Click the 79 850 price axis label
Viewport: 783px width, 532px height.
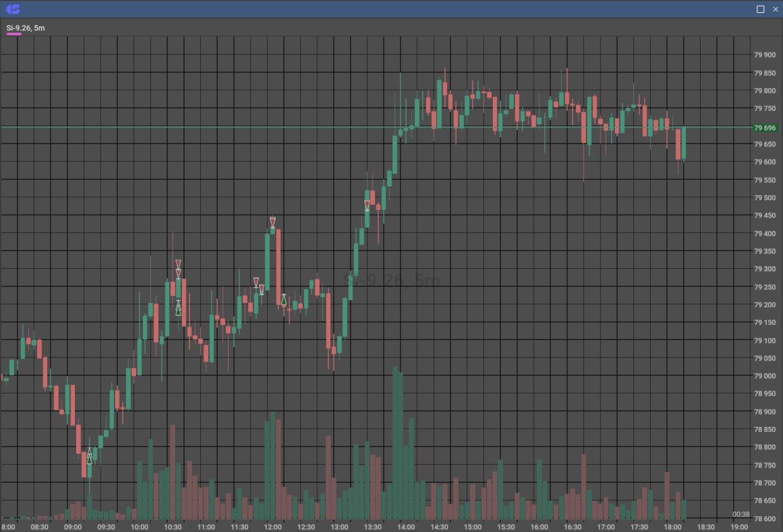coord(765,73)
